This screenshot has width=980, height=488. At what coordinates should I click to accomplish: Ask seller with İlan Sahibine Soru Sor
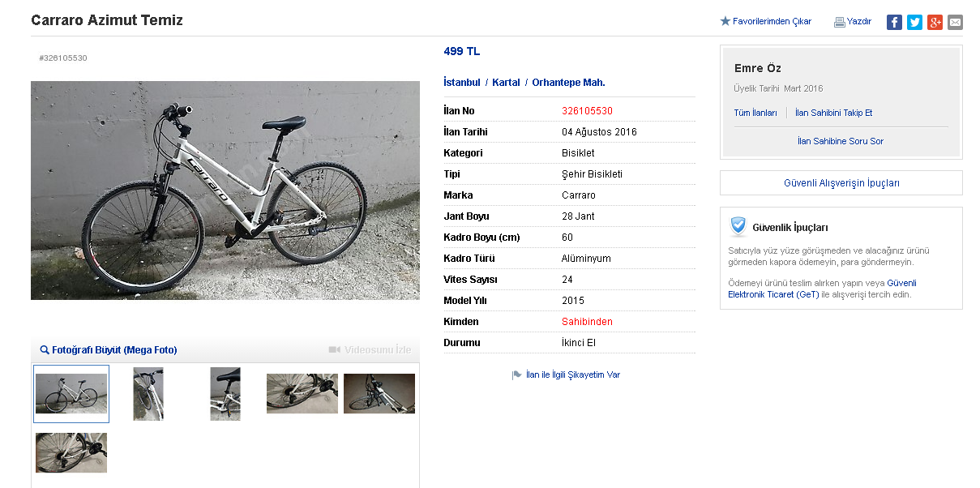841,141
